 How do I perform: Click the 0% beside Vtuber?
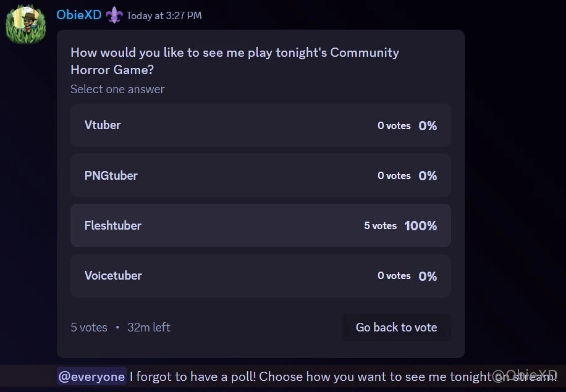pyautogui.click(x=428, y=126)
